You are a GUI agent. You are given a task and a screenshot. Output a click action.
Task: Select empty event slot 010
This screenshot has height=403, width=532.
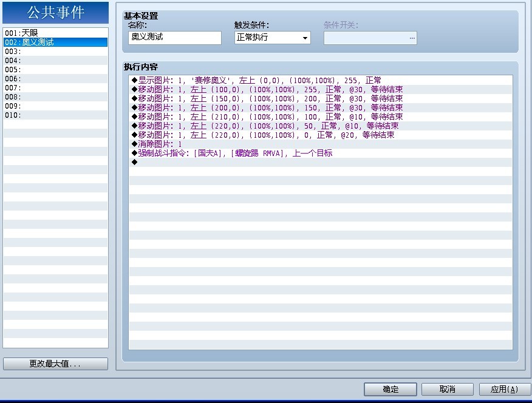pyautogui.click(x=55, y=115)
